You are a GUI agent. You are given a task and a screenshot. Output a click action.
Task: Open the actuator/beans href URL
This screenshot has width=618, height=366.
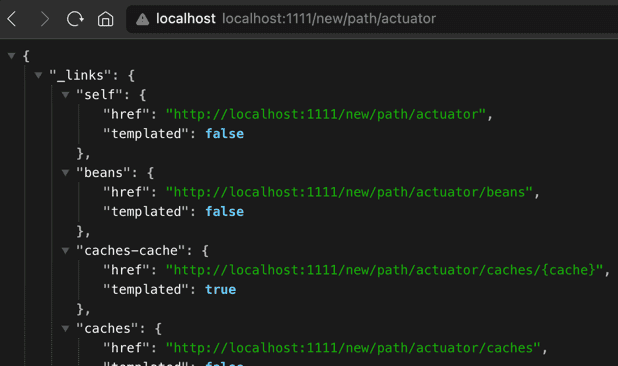[x=349, y=192]
